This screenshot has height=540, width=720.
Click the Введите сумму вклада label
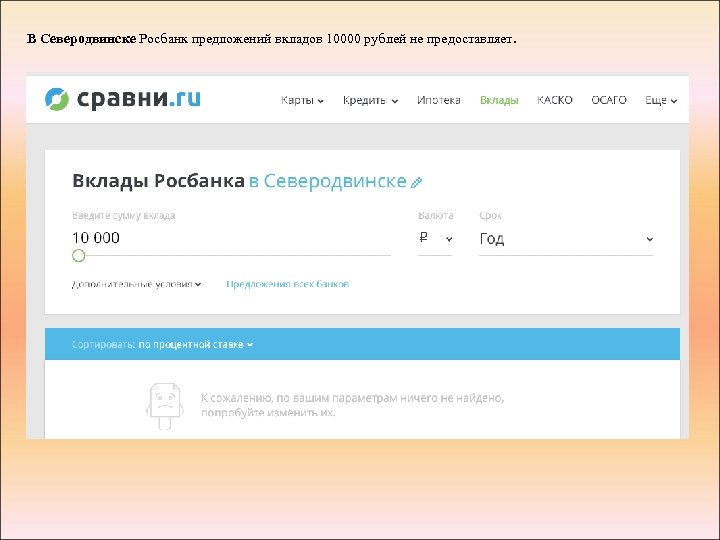[x=124, y=215]
